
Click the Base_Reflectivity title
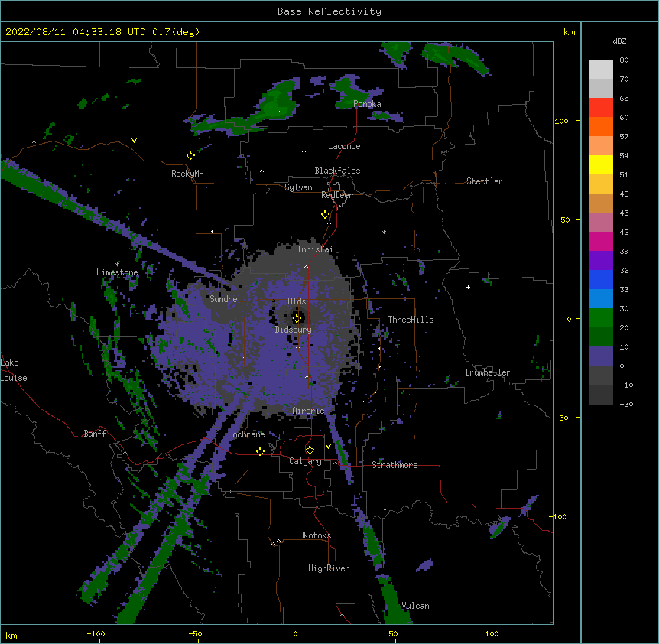pyautogui.click(x=329, y=11)
